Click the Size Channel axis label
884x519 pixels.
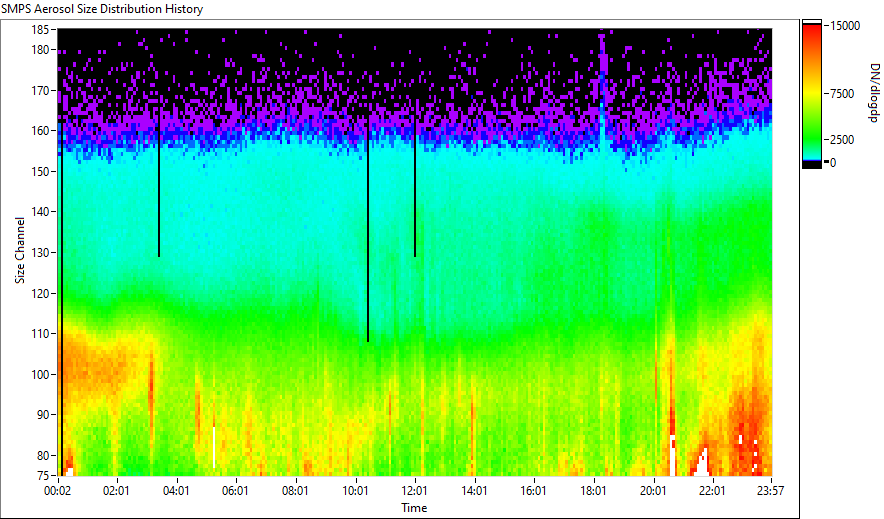(x=20, y=250)
